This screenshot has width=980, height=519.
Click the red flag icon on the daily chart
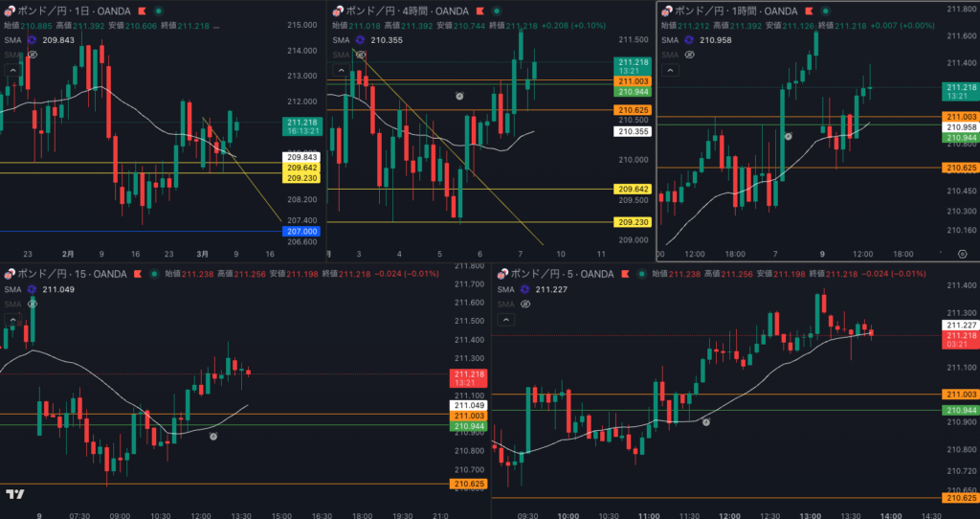pos(141,10)
